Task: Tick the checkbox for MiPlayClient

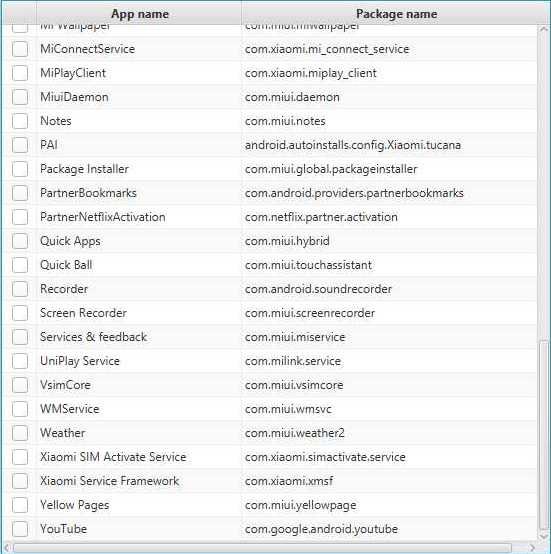Action: pos(20,73)
